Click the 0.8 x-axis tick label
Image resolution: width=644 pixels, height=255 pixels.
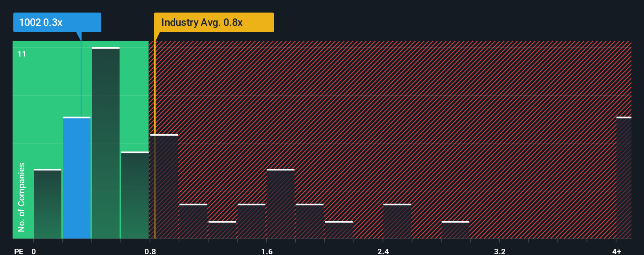(x=150, y=251)
